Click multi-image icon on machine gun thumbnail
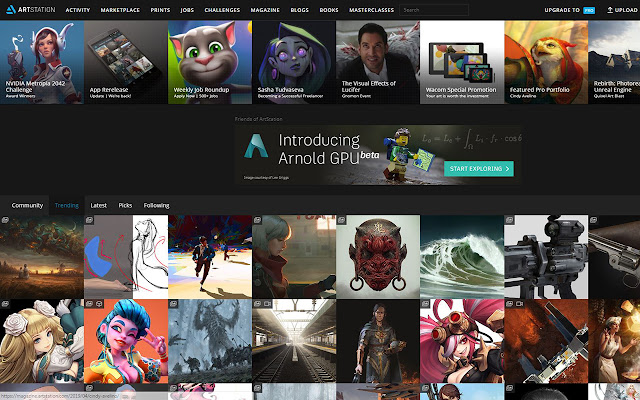This screenshot has width=640, height=400. (x=509, y=220)
